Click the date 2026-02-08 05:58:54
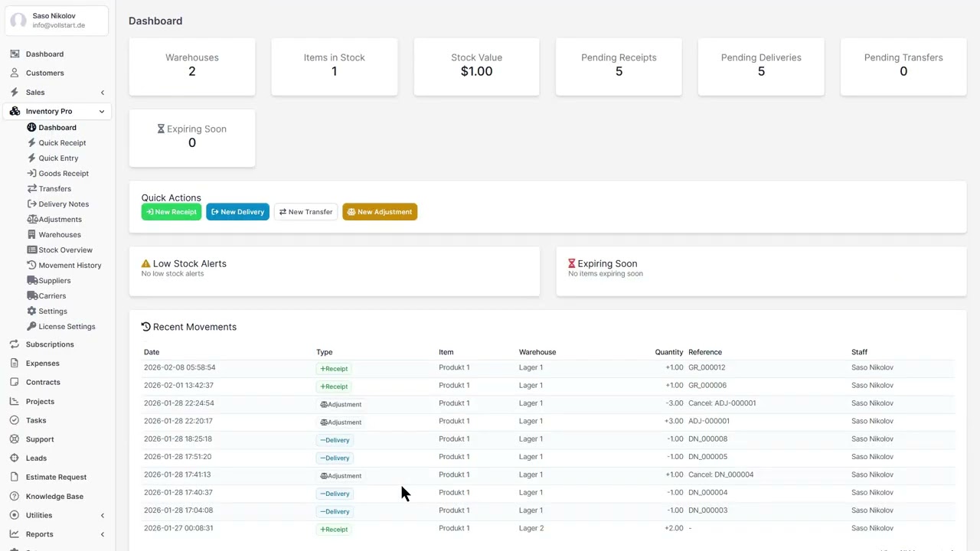Image resolution: width=980 pixels, height=551 pixels. pyautogui.click(x=180, y=367)
